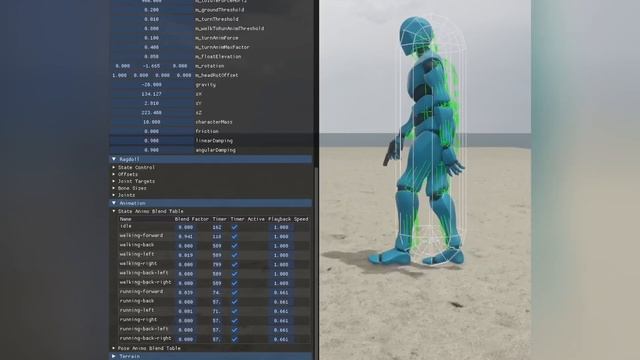Click the running-back-left row name
This screenshot has width=640, height=360.
click(x=144, y=329)
